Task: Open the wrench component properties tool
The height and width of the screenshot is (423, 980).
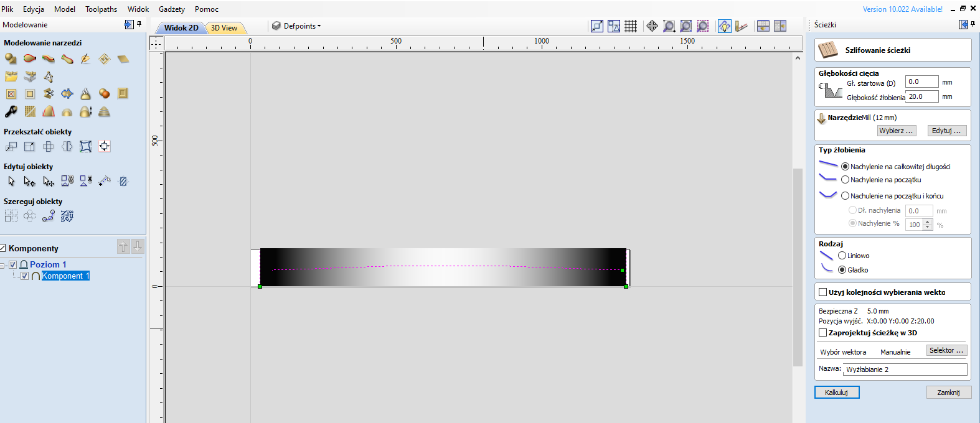Action: tap(11, 111)
